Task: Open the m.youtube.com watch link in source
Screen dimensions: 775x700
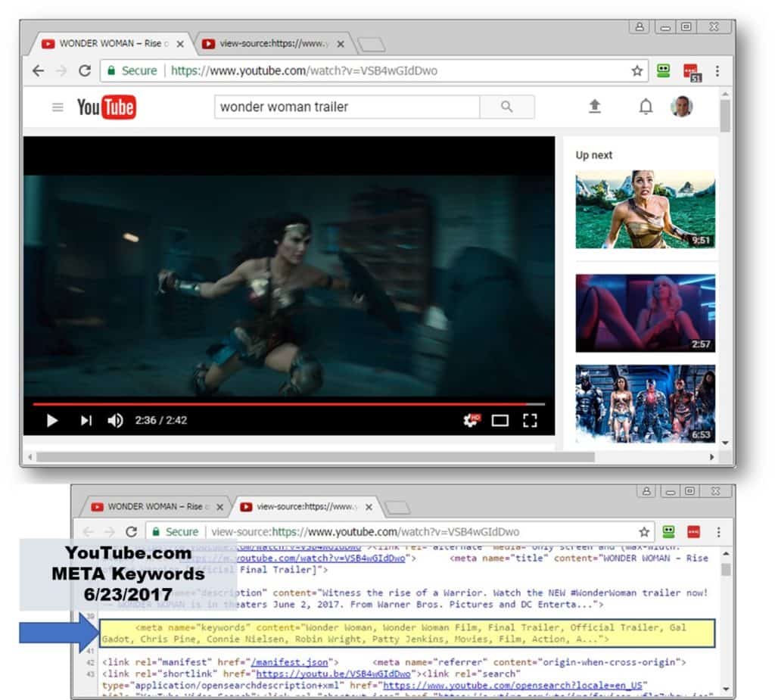Action: point(293,558)
